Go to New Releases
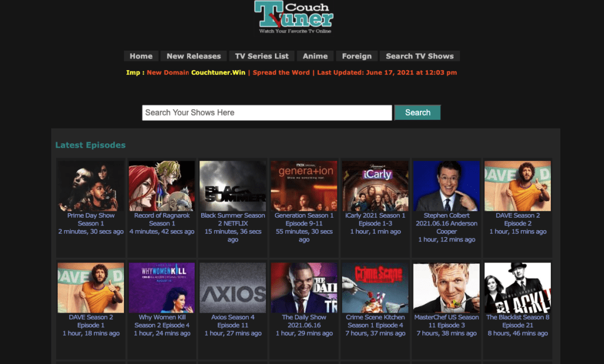 pyautogui.click(x=193, y=56)
